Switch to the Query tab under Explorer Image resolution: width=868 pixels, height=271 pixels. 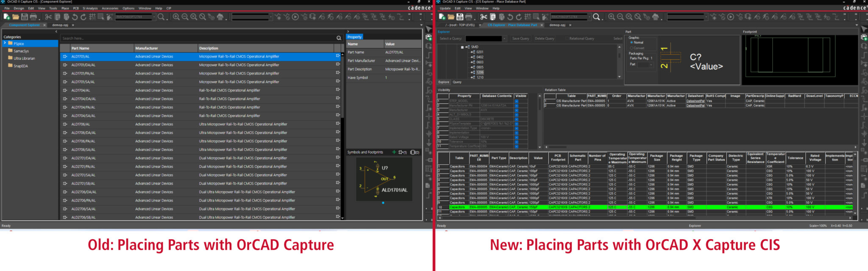coord(457,82)
